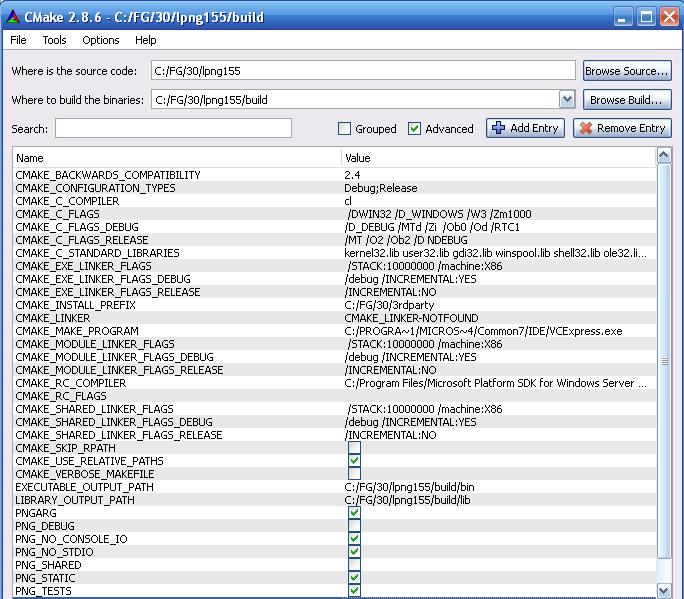Click the Debug;Release value
684x599 pixels.
[x=380, y=188]
